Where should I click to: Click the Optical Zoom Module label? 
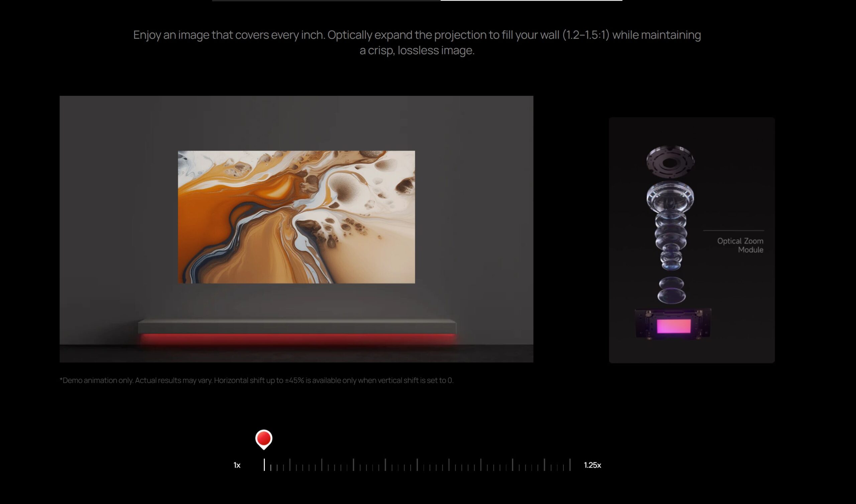pos(740,245)
